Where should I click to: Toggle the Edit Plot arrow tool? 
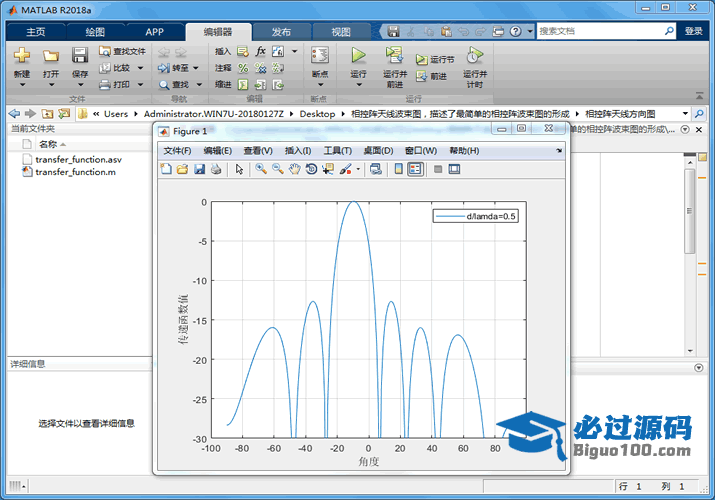(239, 169)
